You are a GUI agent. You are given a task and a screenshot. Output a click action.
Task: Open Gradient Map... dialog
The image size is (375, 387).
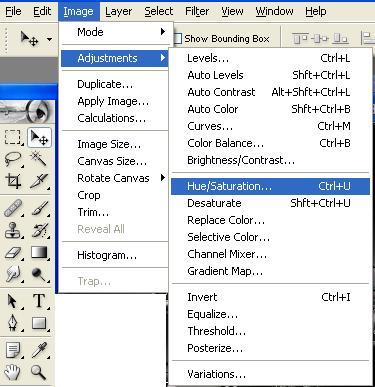click(270, 271)
